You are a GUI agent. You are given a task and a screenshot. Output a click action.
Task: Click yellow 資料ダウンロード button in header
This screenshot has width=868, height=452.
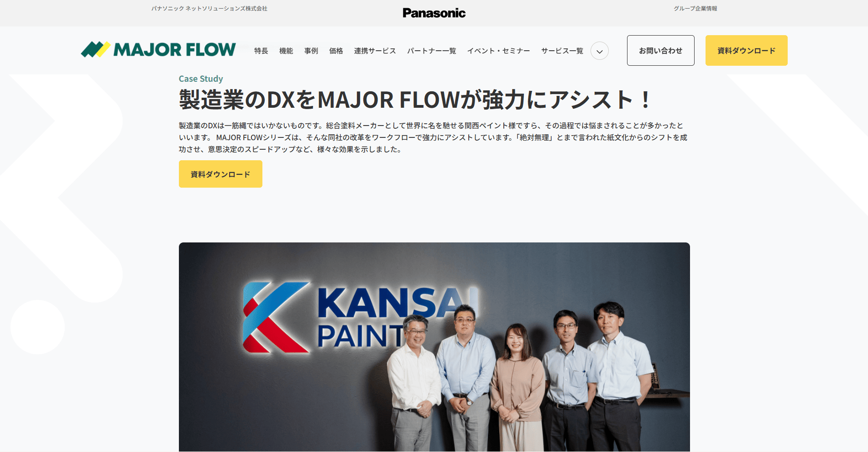pyautogui.click(x=747, y=50)
